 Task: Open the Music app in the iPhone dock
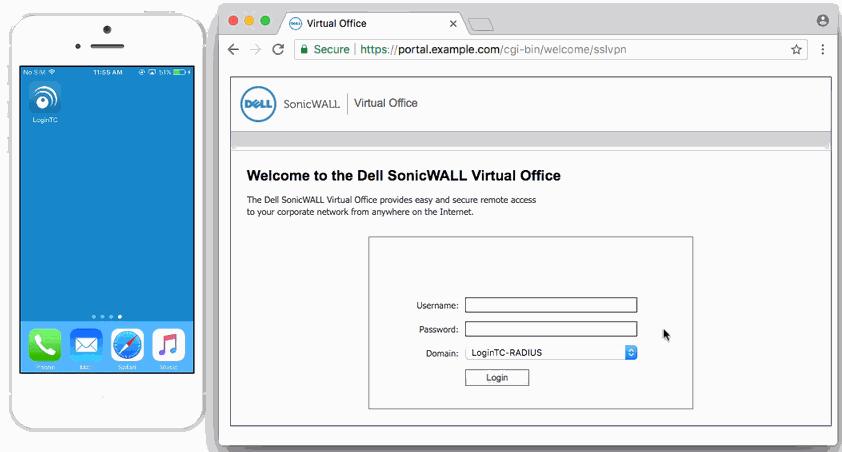169,345
